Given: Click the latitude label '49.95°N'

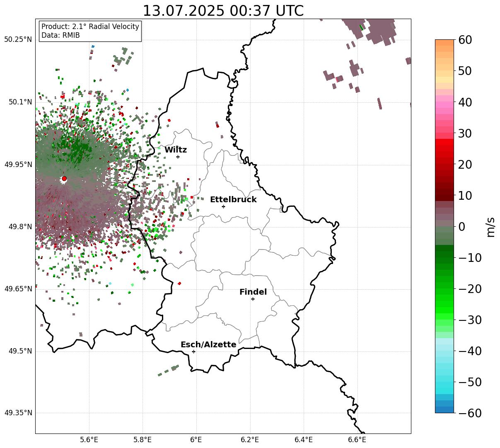Looking at the screenshot, I should tap(18, 165).
